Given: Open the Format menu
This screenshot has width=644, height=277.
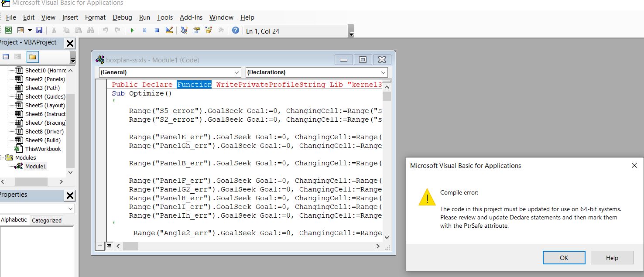Looking at the screenshot, I should 95,17.
